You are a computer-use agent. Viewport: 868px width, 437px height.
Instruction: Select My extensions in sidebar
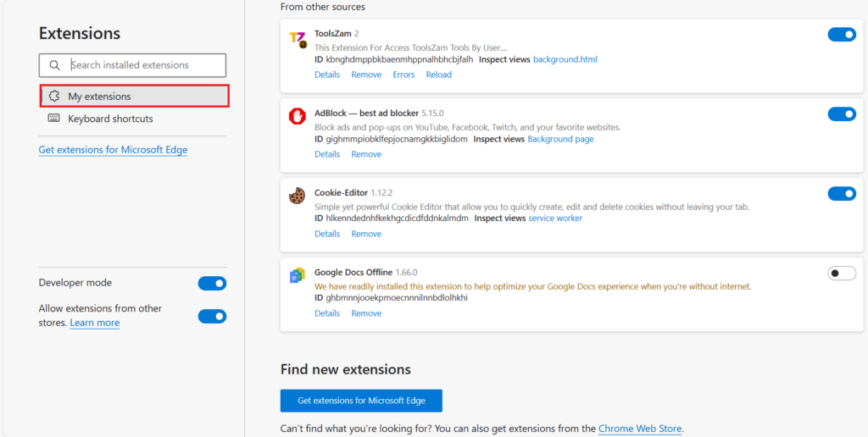pos(135,97)
